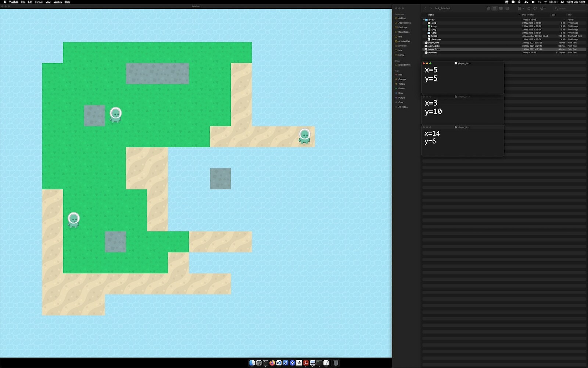This screenshot has height=368, width=588.
Task: Open the more actions dropdown in Finder
Action: point(543,8)
